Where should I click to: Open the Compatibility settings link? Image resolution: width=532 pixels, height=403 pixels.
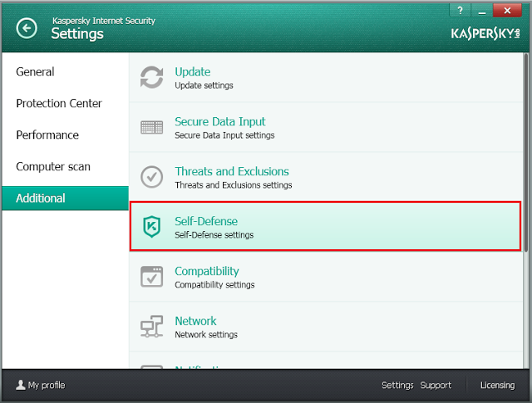coord(207,271)
